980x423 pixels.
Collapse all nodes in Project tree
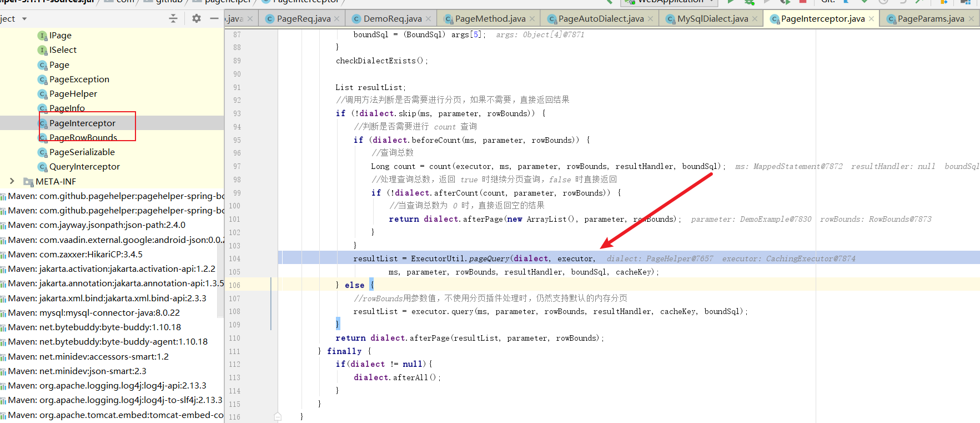click(173, 18)
